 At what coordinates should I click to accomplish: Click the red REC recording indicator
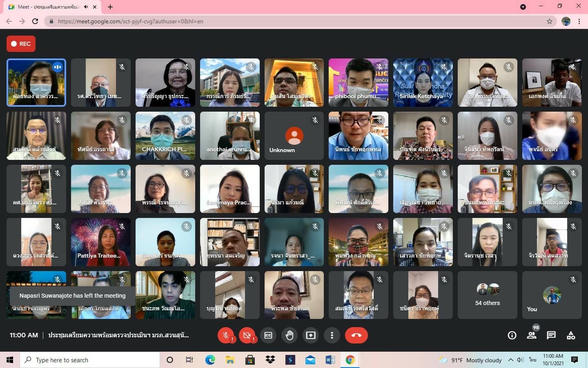click(21, 44)
